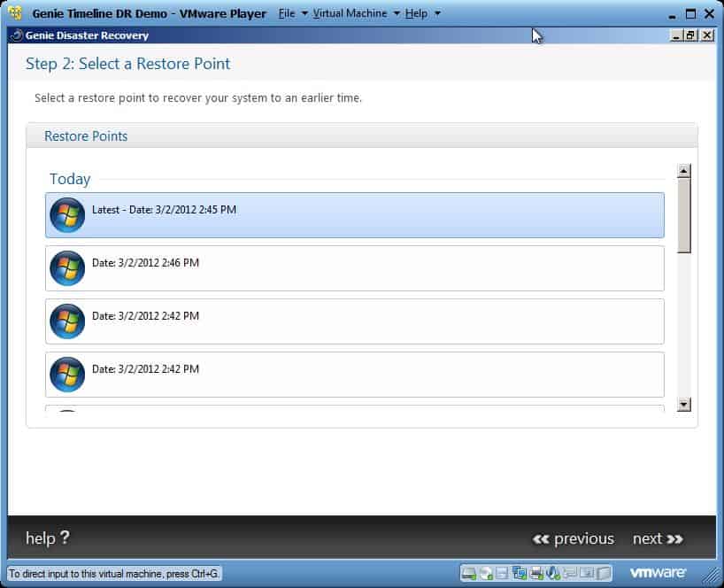Minimize the Genie Disaster Recovery inner window
This screenshot has width=724, height=588.
click(676, 35)
